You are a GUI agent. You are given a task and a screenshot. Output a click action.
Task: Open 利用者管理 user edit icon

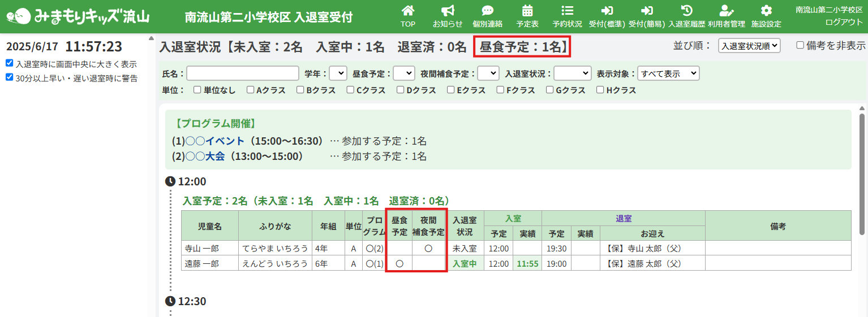tap(726, 11)
